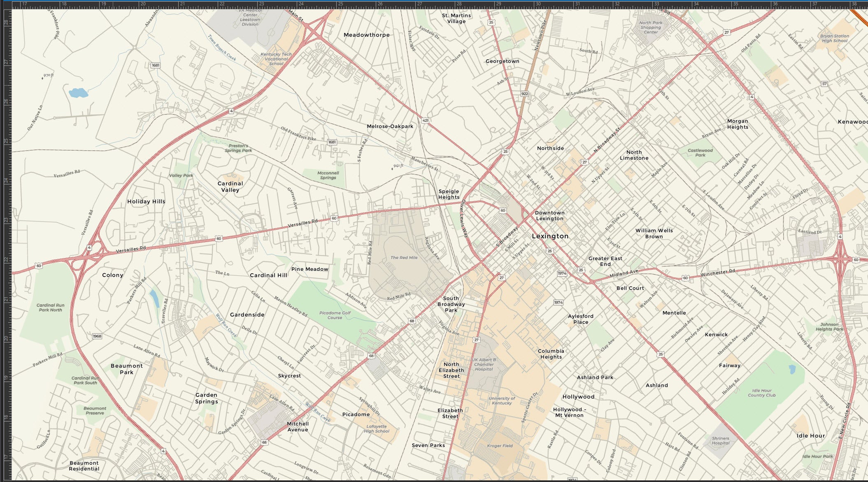Click the Morgan Heights label
868x482 pixels.
738,124
